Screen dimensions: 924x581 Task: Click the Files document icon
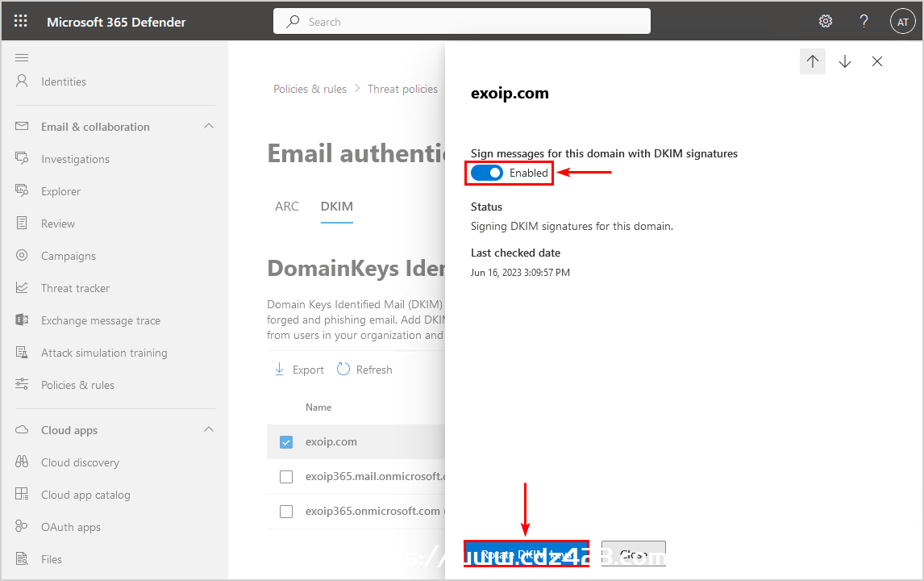tap(22, 558)
